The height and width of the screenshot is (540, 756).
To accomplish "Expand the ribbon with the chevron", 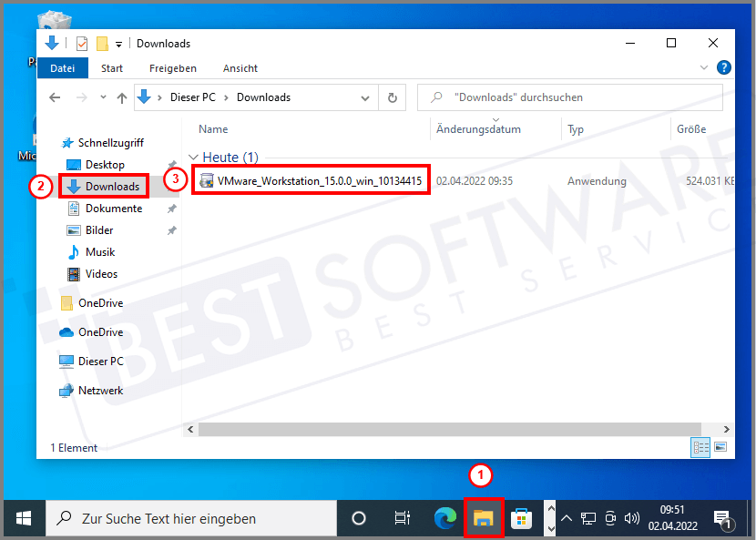I will click(x=704, y=68).
